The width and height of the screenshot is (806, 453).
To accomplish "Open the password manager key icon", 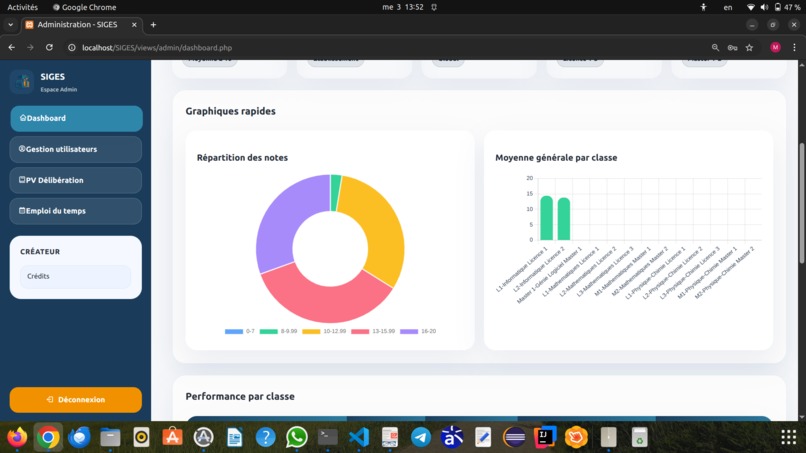I will 732,47.
